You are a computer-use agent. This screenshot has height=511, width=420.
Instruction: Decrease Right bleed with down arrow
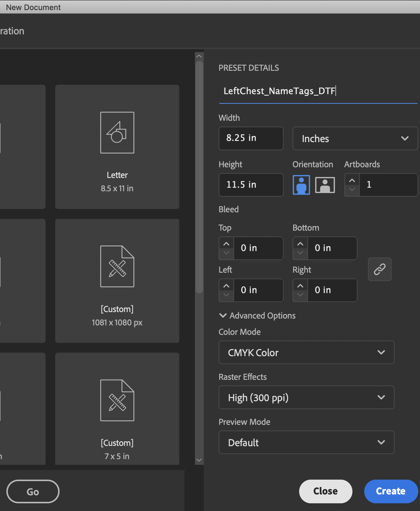(300, 295)
